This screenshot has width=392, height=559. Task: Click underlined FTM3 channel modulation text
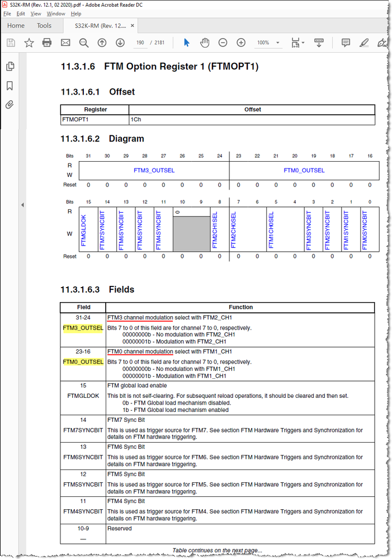(140, 317)
